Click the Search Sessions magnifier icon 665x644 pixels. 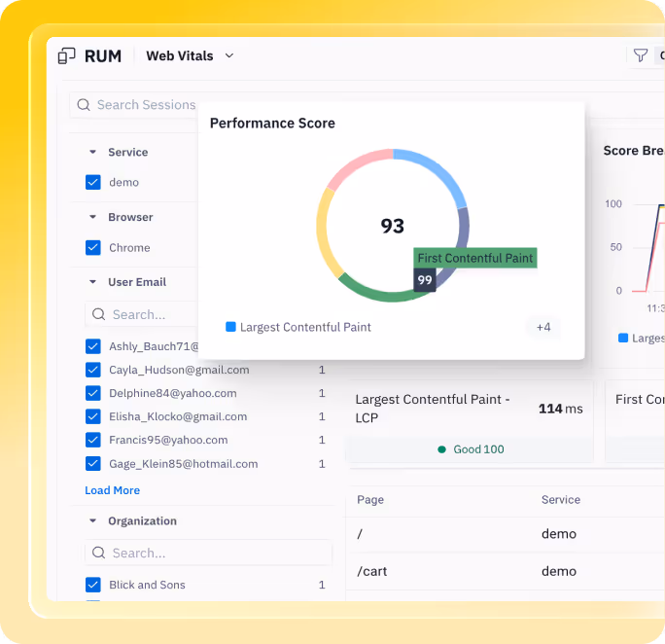pos(84,105)
